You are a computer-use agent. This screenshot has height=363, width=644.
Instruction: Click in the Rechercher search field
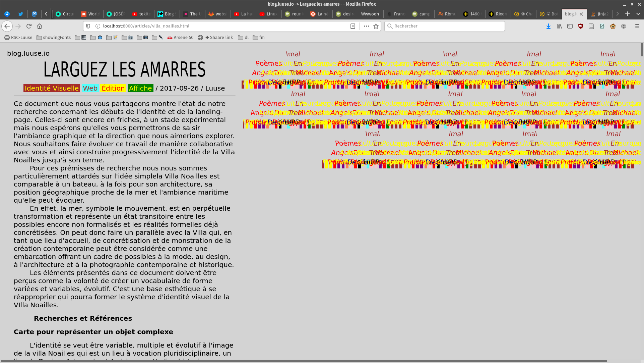(446, 26)
